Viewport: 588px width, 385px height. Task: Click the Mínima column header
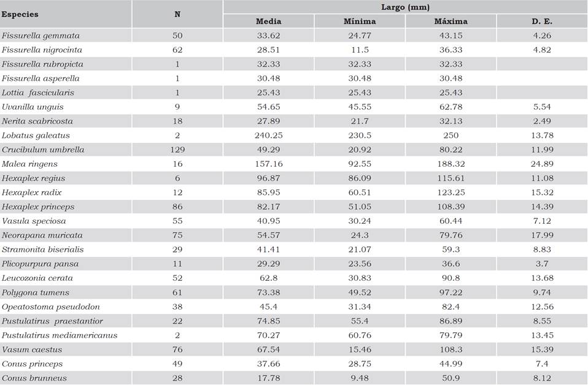pos(360,21)
